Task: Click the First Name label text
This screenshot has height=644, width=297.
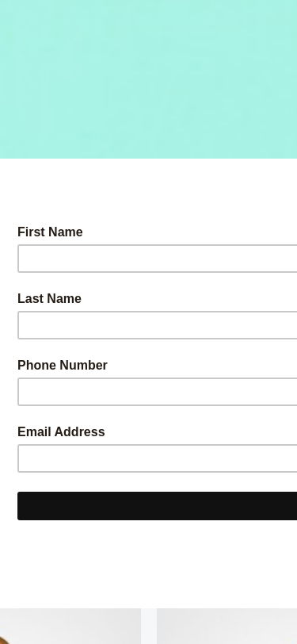Action: coord(50,232)
